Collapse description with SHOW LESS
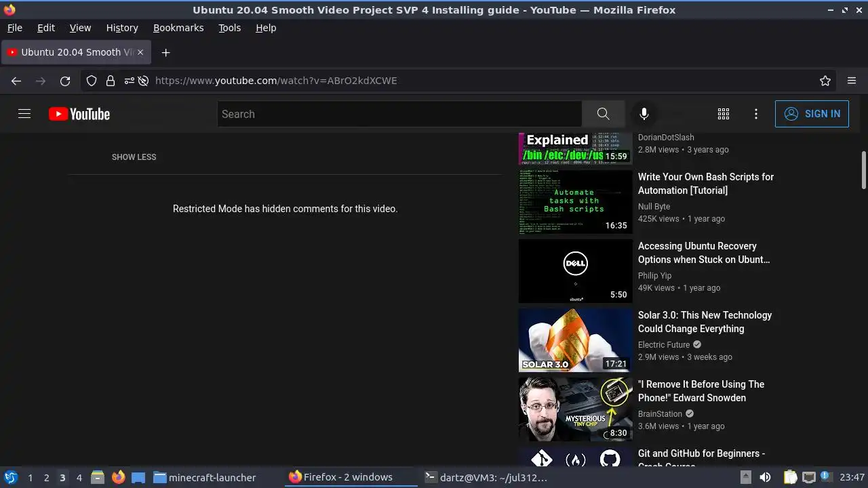The width and height of the screenshot is (868, 488). pyautogui.click(x=134, y=157)
